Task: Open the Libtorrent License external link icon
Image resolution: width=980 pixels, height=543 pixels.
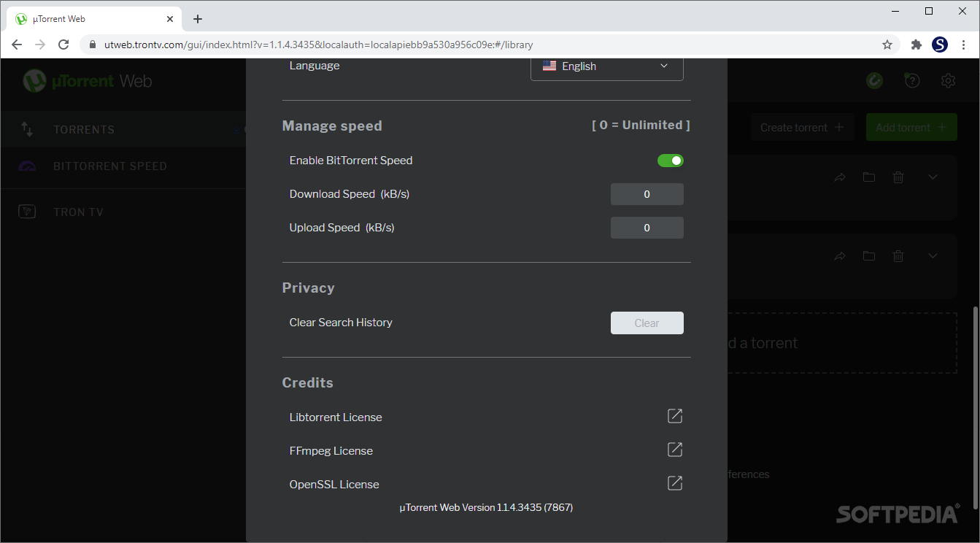Action: click(x=675, y=416)
